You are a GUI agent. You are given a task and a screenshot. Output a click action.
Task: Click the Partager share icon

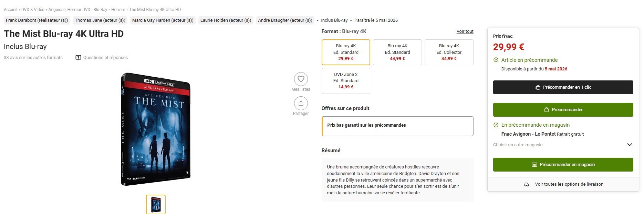[x=301, y=103]
